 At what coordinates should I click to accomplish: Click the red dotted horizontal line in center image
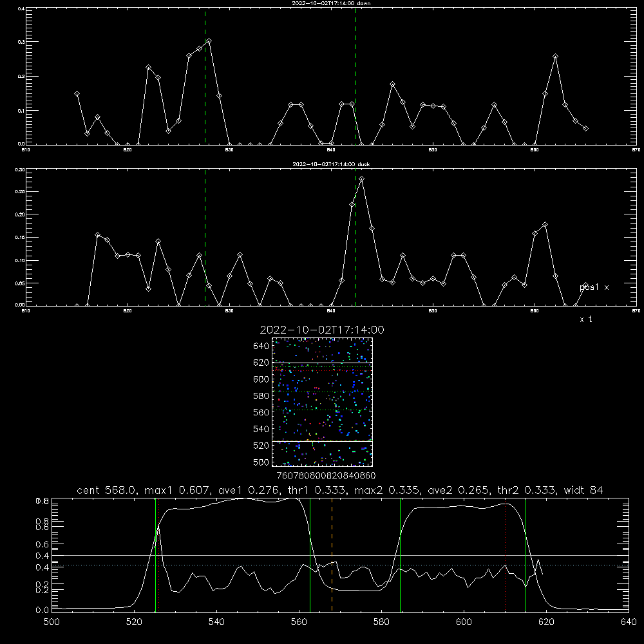(322, 371)
